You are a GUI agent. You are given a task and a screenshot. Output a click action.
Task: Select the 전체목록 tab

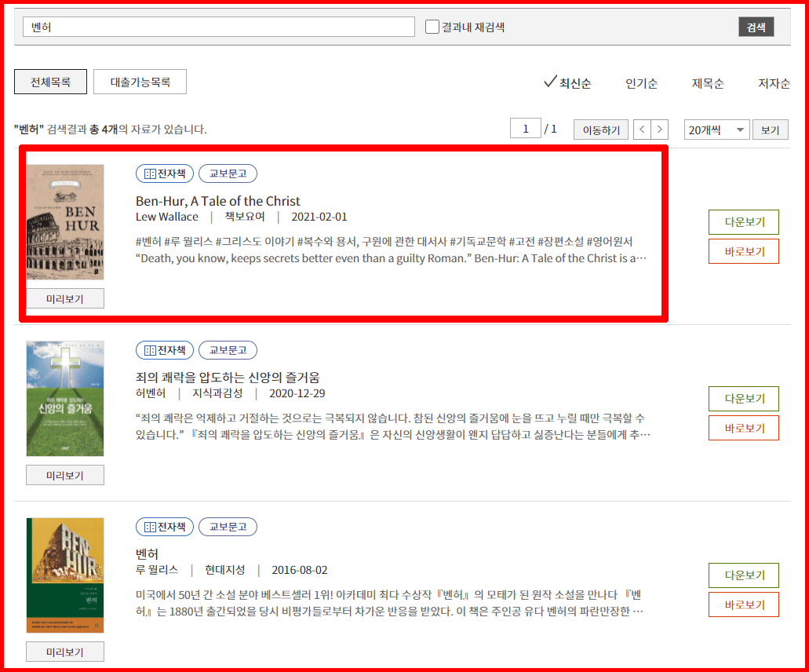pos(50,82)
